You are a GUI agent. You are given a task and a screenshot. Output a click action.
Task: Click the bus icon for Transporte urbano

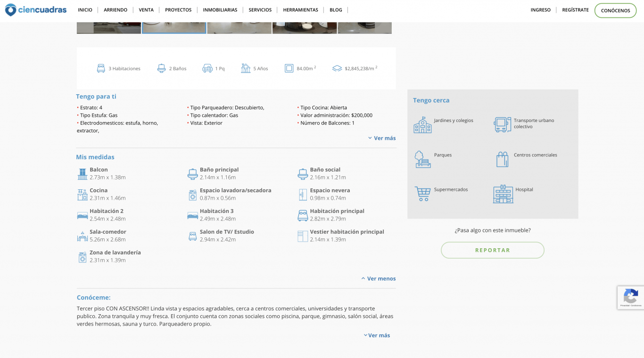(502, 125)
